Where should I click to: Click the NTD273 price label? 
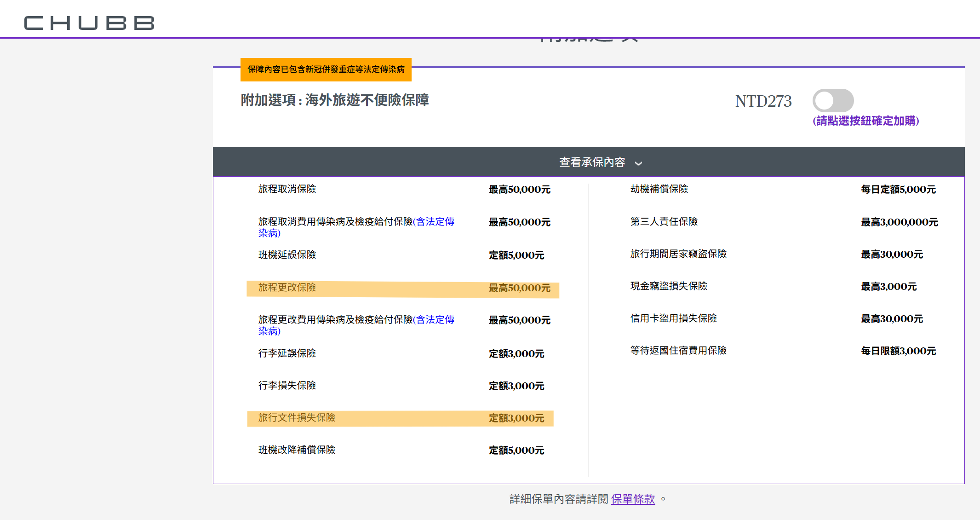point(763,101)
